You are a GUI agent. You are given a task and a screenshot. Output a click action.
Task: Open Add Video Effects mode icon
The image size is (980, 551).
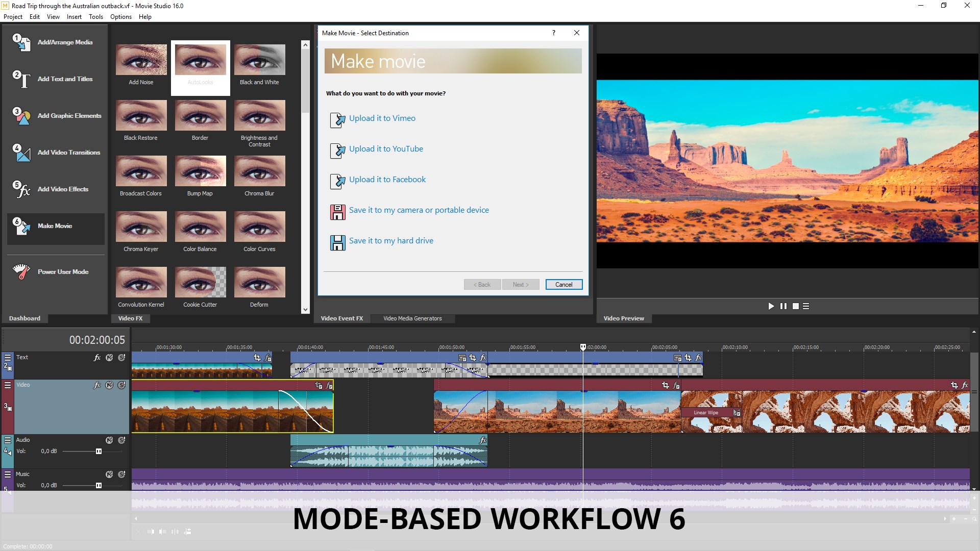[21, 189]
